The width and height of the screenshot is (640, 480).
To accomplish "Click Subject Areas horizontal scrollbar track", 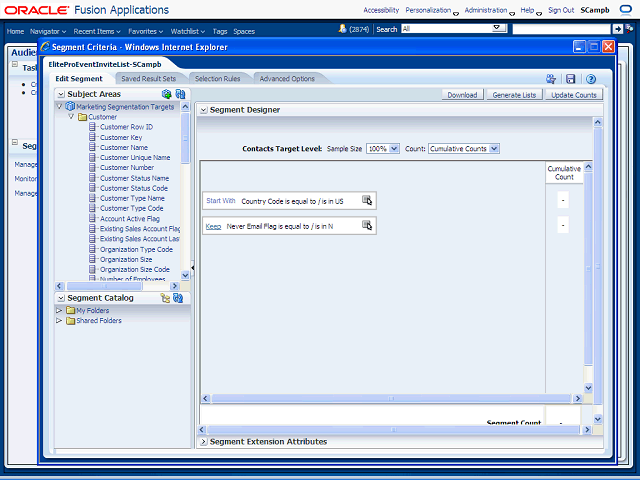I will point(117,286).
